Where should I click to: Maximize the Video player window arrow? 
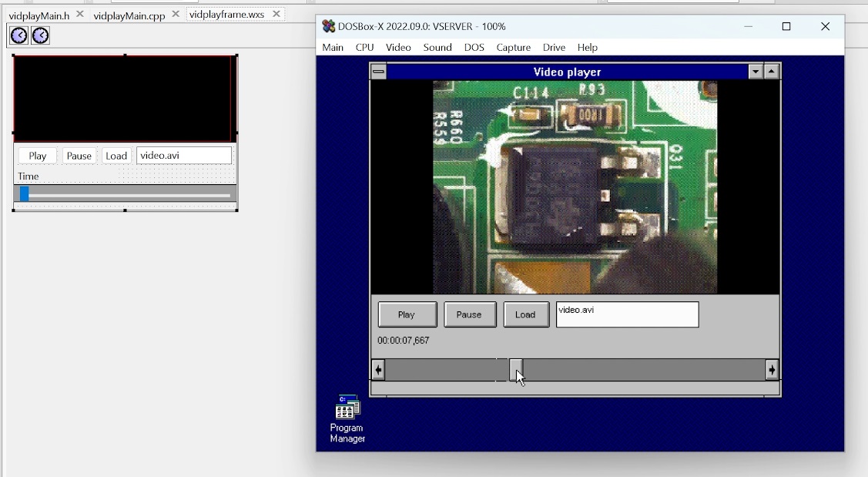[x=772, y=72]
